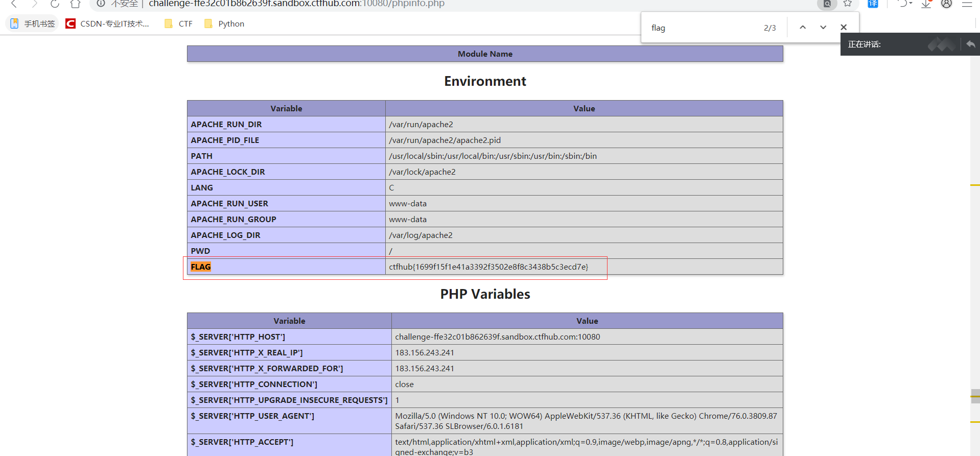Click the address bar URL text
980x456 pixels.
pyautogui.click(x=296, y=4)
